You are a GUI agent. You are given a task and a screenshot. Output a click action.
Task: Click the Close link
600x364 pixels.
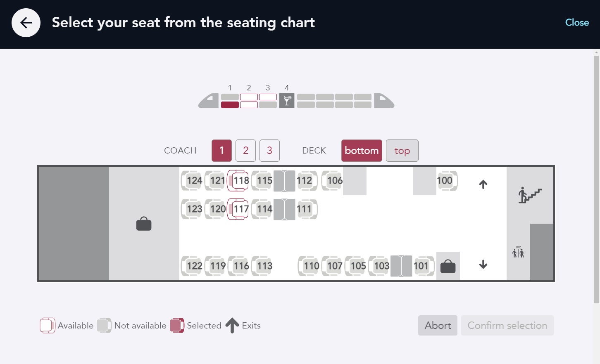(x=577, y=23)
